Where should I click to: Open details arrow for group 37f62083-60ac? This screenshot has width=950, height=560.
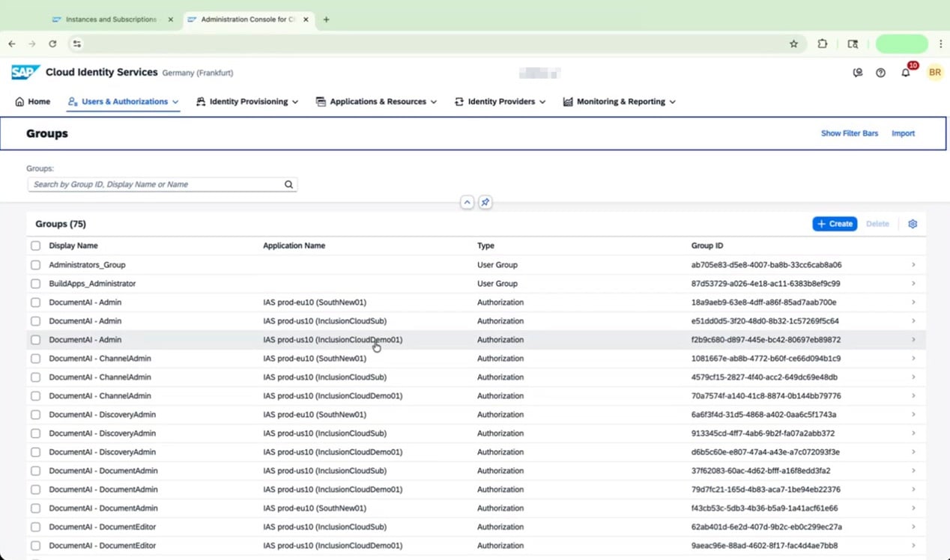[913, 471]
